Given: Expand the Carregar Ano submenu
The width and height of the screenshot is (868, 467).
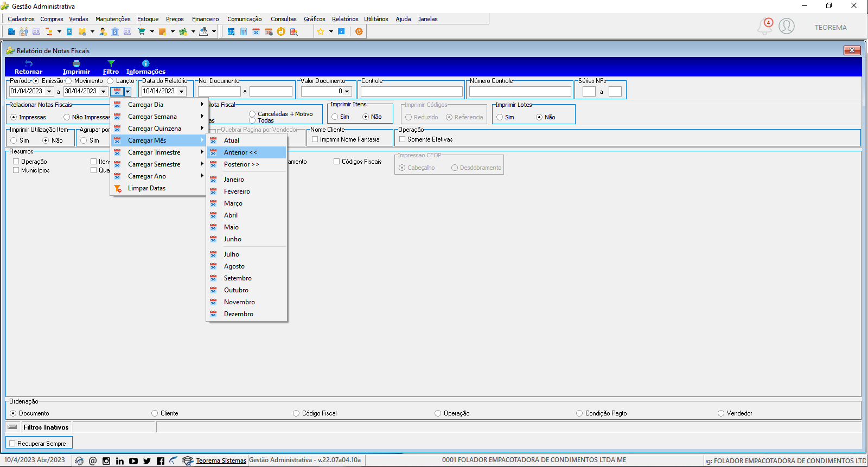Looking at the screenshot, I should [x=158, y=176].
